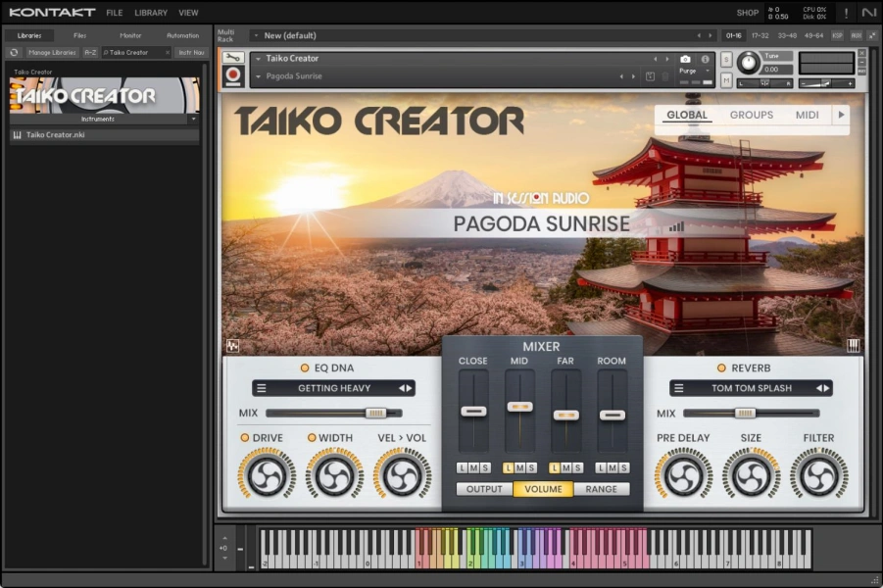Turn the instrument Tune knob
Image resolution: width=883 pixels, height=588 pixels.
[x=749, y=63]
